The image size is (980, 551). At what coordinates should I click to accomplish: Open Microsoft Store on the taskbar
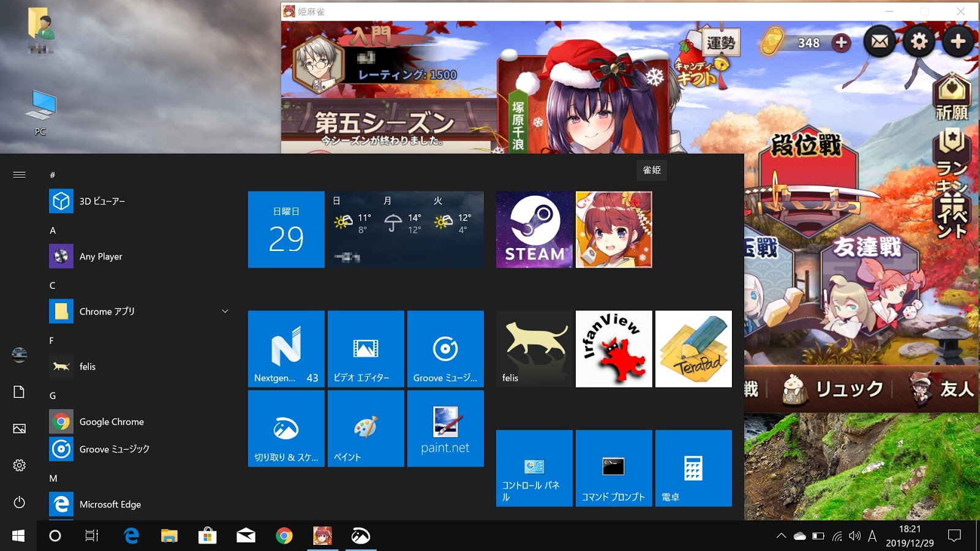point(208,536)
